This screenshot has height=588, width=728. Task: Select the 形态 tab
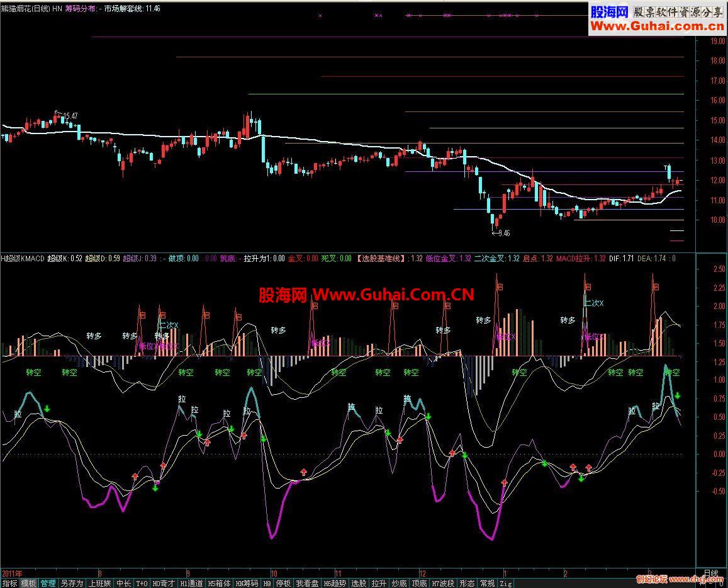tap(467, 584)
